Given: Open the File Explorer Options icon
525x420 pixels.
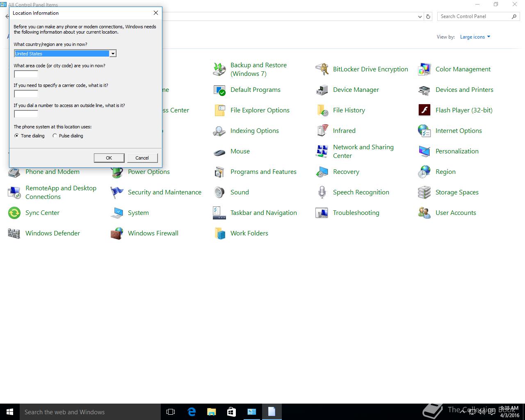Looking at the screenshot, I should tap(219, 110).
